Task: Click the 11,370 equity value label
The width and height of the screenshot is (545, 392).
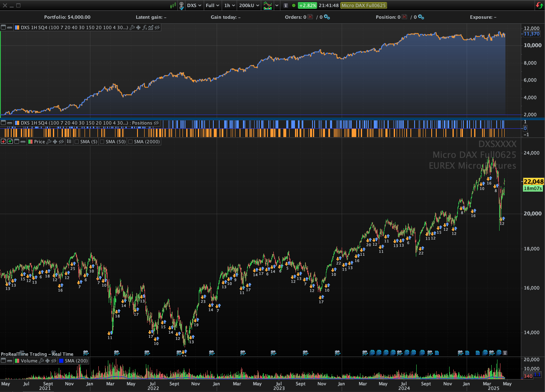Action: (x=532, y=34)
